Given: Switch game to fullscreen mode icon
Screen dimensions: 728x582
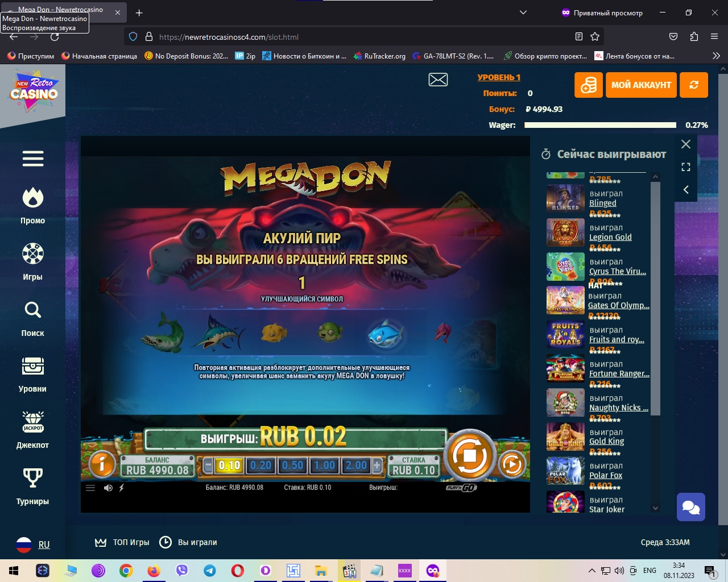Looking at the screenshot, I should [x=686, y=167].
